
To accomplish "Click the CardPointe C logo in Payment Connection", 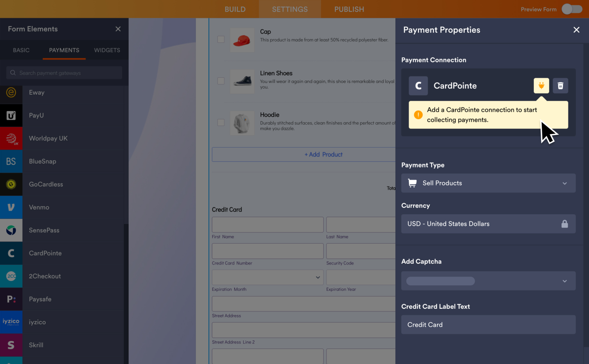I will click(x=418, y=86).
